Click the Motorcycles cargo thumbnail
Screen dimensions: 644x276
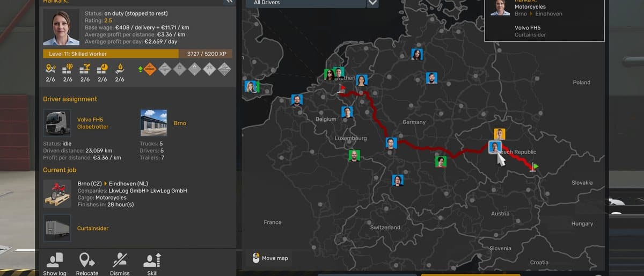(x=57, y=193)
